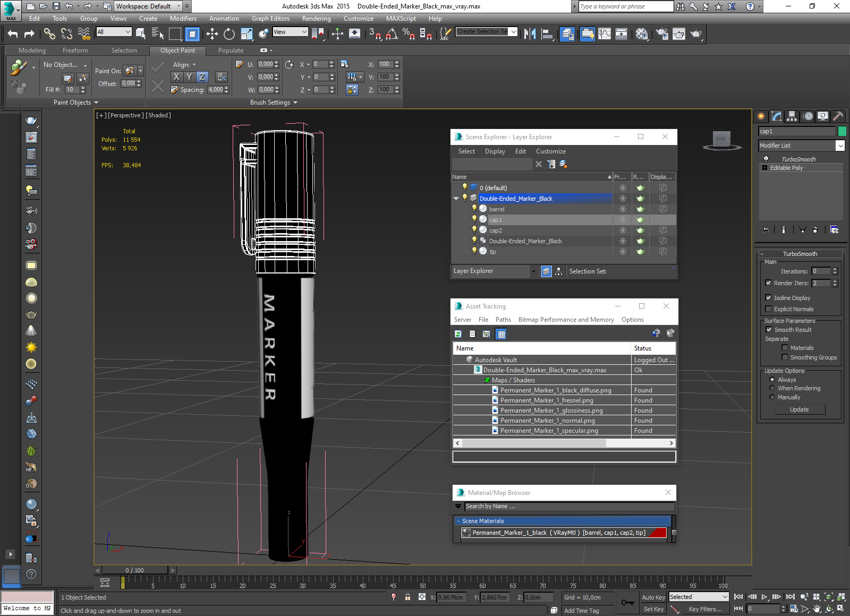Viewport: 850px width, 616px height.
Task: Click the Set Key button
Action: click(653, 609)
